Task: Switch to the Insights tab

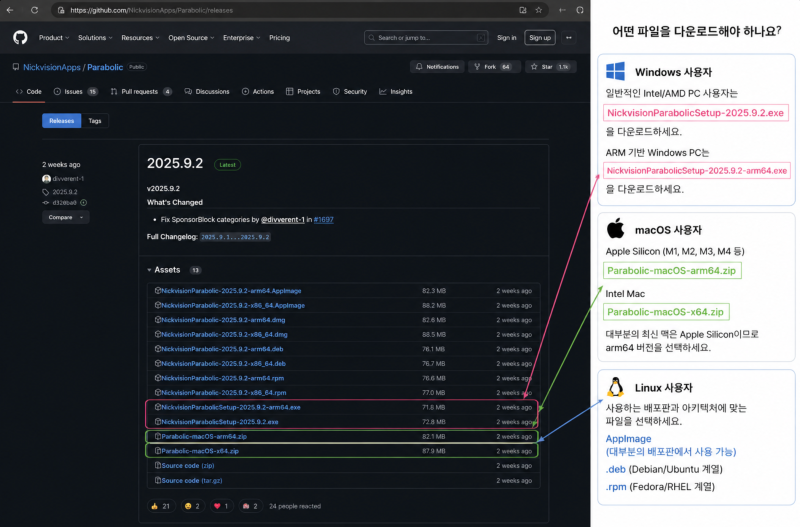Action: 396,92
